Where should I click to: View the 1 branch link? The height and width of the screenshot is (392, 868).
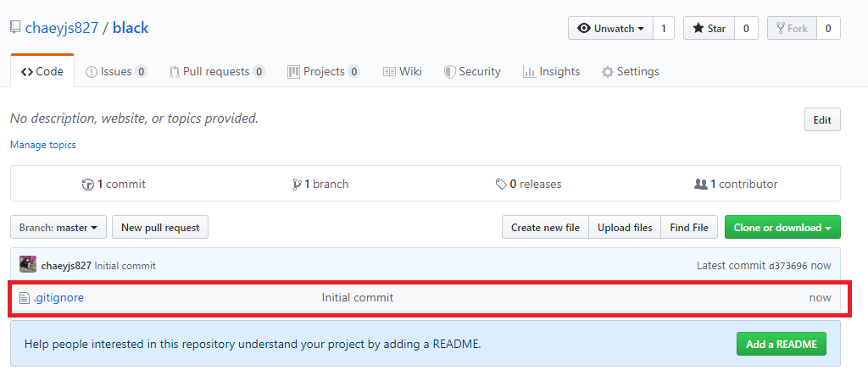320,184
